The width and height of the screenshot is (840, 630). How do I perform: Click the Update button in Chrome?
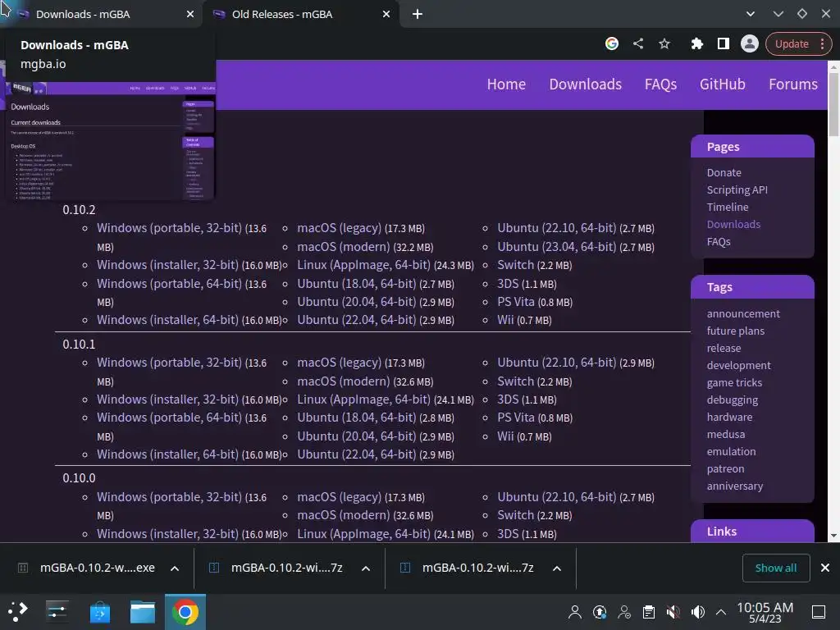(x=792, y=44)
